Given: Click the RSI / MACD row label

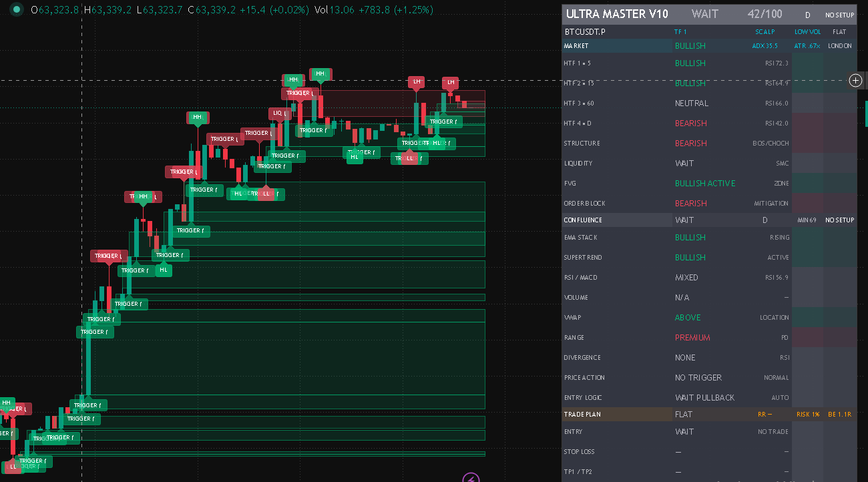Looking at the screenshot, I should 581,278.
